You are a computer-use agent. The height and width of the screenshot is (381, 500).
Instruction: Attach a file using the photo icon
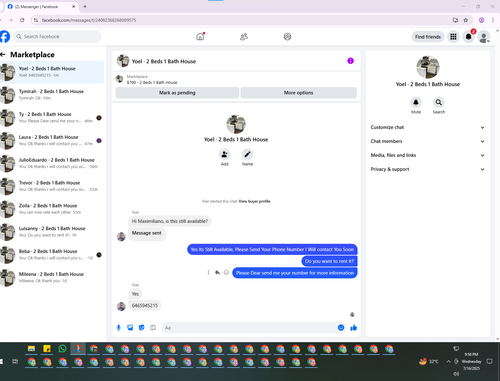pos(130,328)
